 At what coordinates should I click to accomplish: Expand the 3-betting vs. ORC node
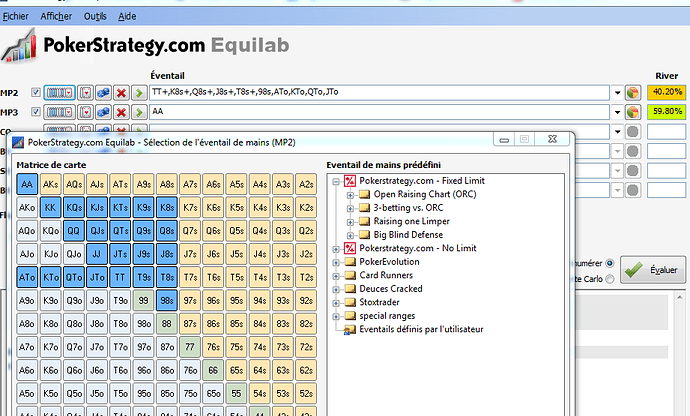pyautogui.click(x=350, y=208)
